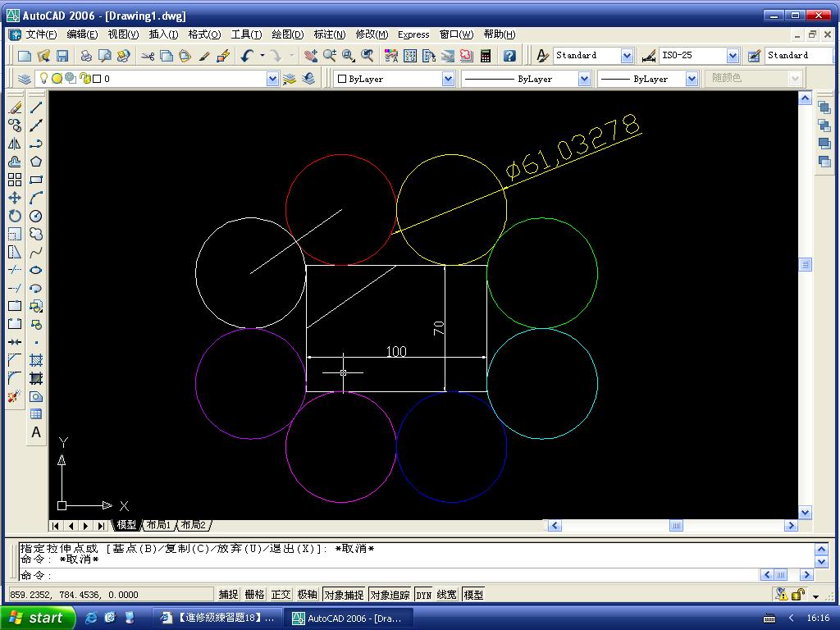Select the Move tool
The image size is (840, 630).
coord(15,198)
